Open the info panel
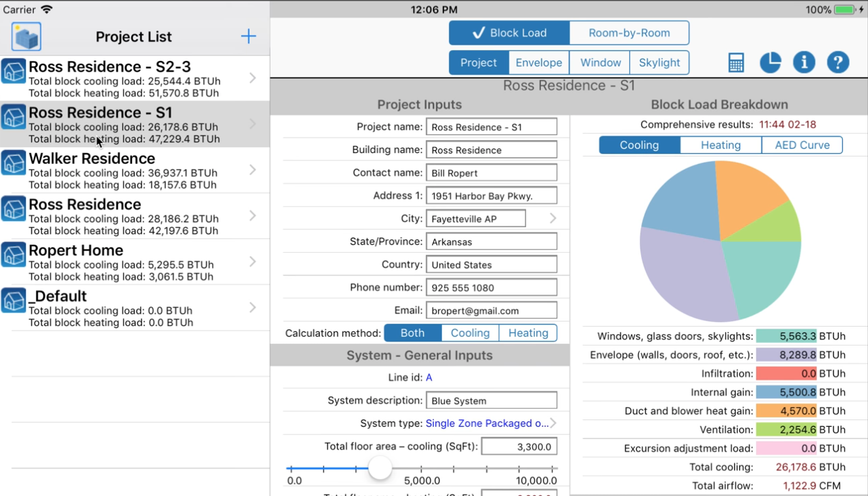868x496 pixels. click(x=804, y=62)
